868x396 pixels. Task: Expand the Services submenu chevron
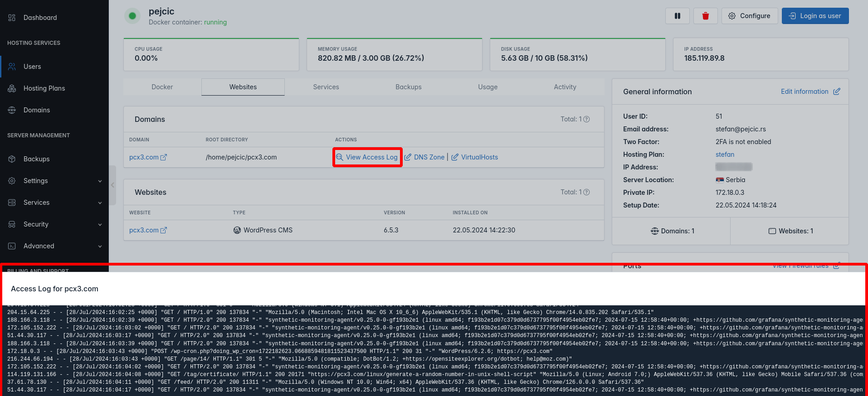tap(100, 203)
